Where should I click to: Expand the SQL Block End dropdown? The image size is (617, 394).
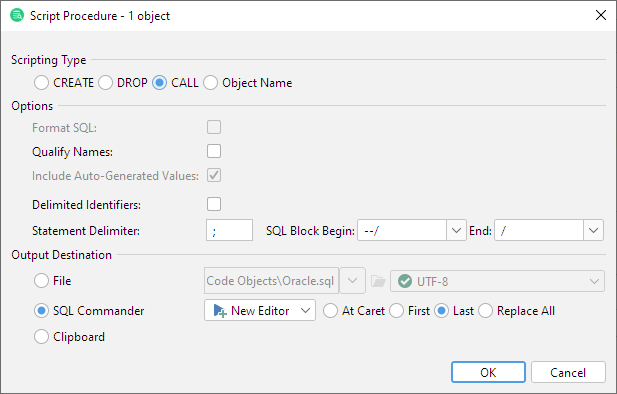point(593,230)
